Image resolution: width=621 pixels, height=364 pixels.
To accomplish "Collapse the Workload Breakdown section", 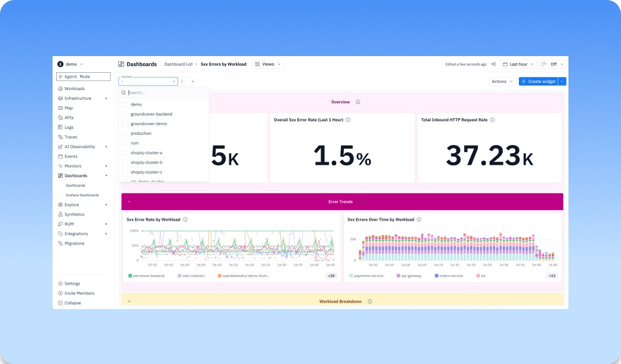I will click(x=129, y=301).
